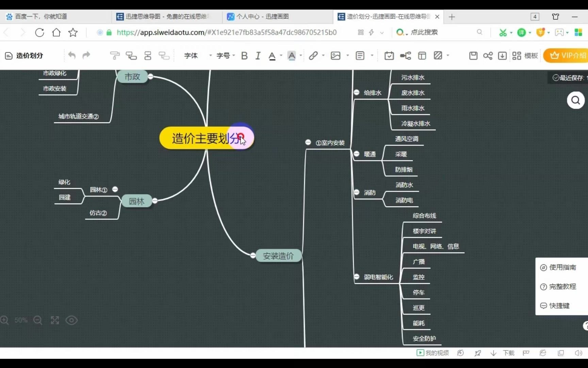Bookmark the page with star icon
This screenshot has width=588, height=368.
click(x=73, y=32)
